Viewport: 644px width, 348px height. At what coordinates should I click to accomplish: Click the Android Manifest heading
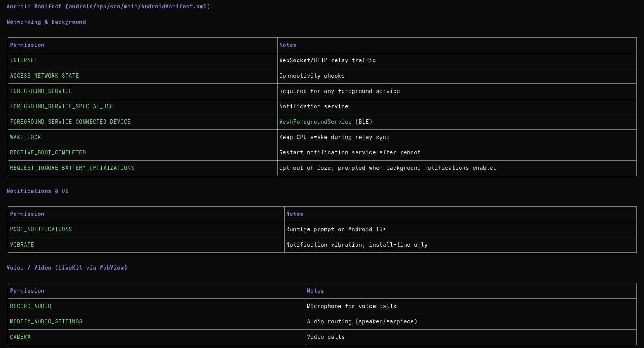tap(108, 7)
